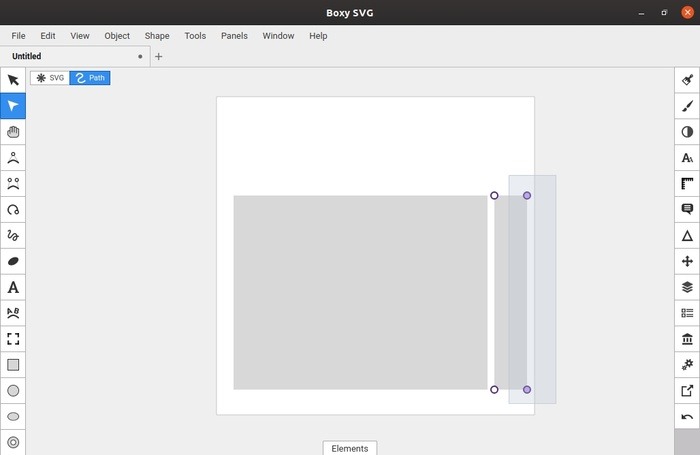Viewport: 700px width, 455px height.
Task: Open the Geometry ruler panel
Action: pos(687,184)
